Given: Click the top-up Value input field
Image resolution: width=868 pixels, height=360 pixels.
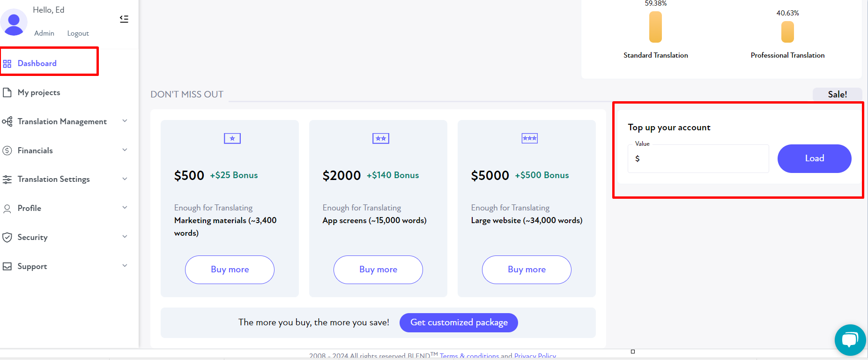Looking at the screenshot, I should pos(698,158).
